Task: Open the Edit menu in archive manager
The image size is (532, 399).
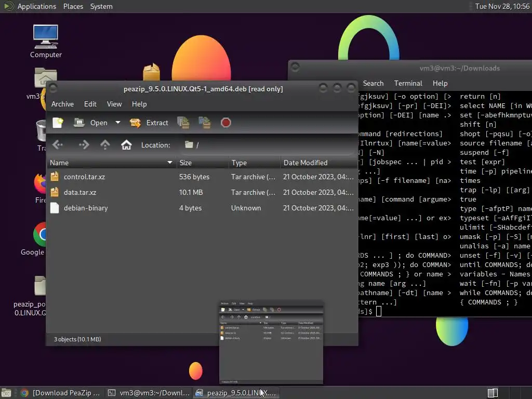Action: (90, 104)
